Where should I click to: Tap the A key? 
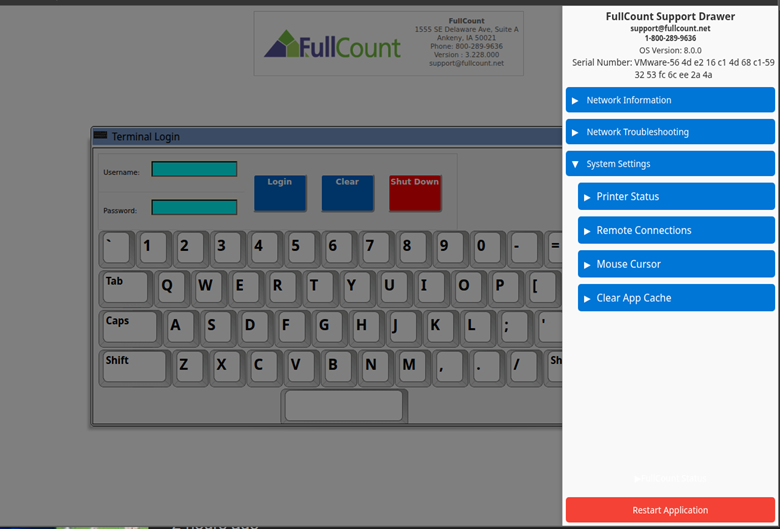coord(181,328)
